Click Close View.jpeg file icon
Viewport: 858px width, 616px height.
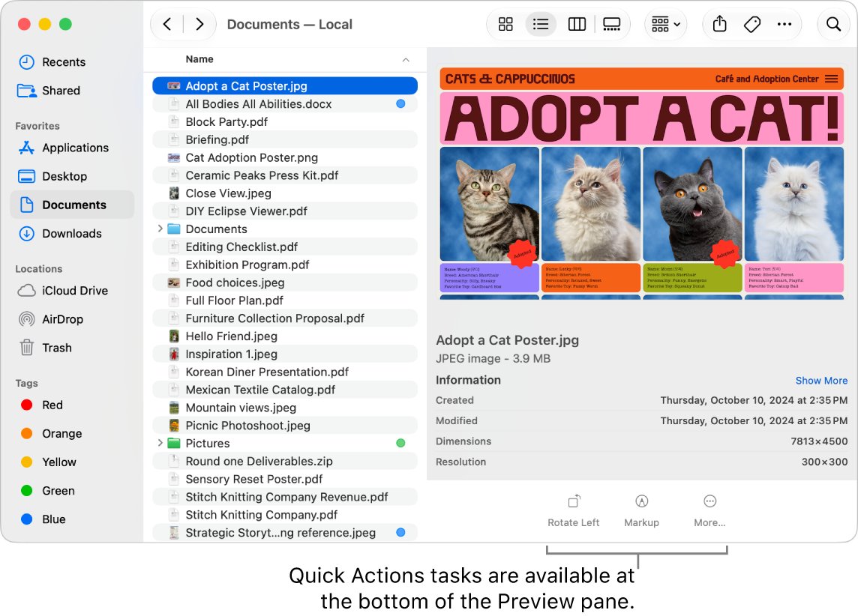(173, 193)
